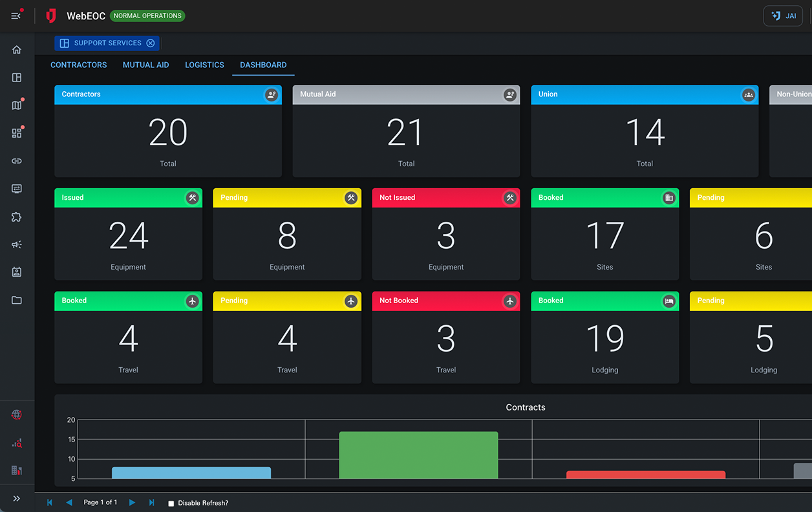Screen dimensions: 812x512
Task: Open the folder icon in sidebar
Action: tap(17, 300)
